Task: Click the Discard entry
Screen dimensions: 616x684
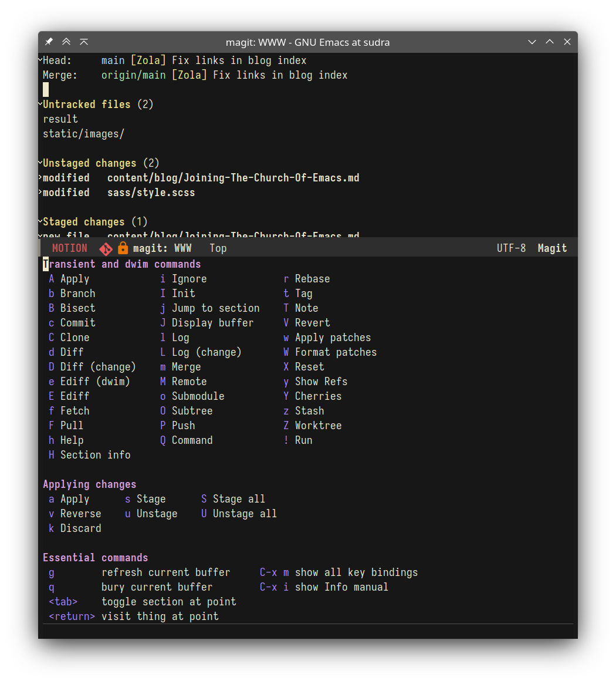Action: pyautogui.click(x=80, y=528)
